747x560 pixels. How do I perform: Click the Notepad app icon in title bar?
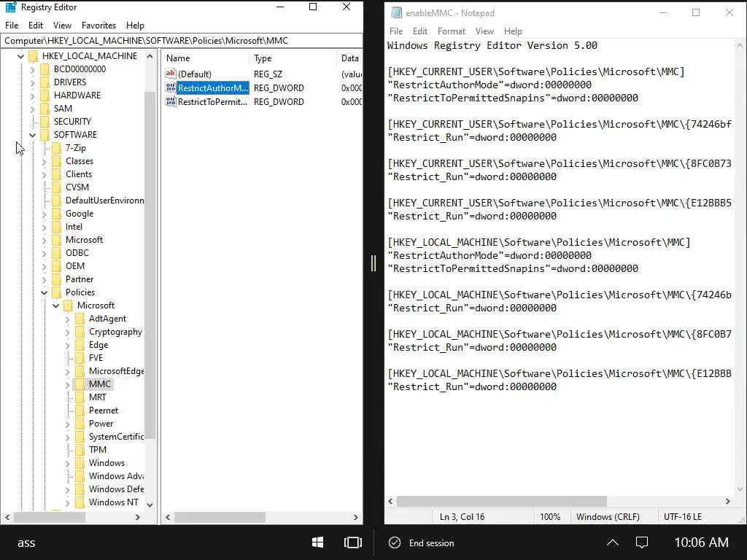pyautogui.click(x=396, y=13)
